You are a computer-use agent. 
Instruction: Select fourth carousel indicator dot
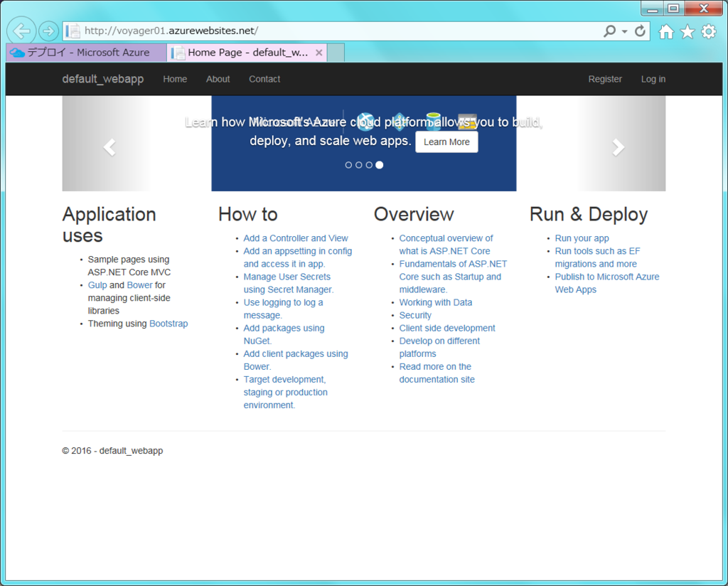click(x=380, y=165)
